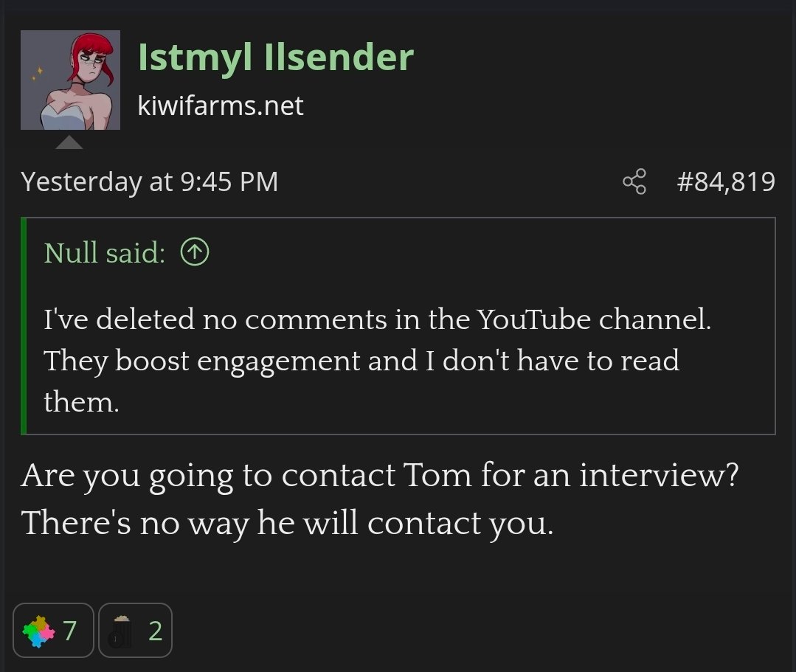Open Istmyl Ilsender's avatar image
796x672 pixels.
pos(70,80)
